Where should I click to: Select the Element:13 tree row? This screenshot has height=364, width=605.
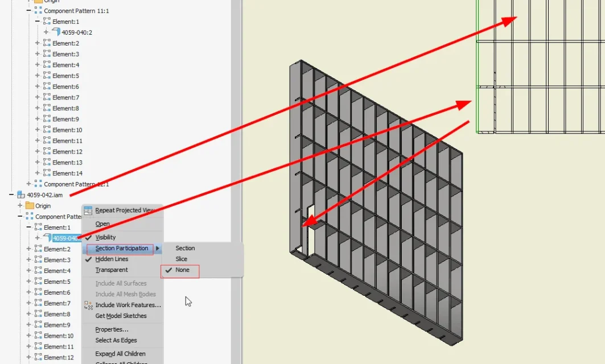68,163
